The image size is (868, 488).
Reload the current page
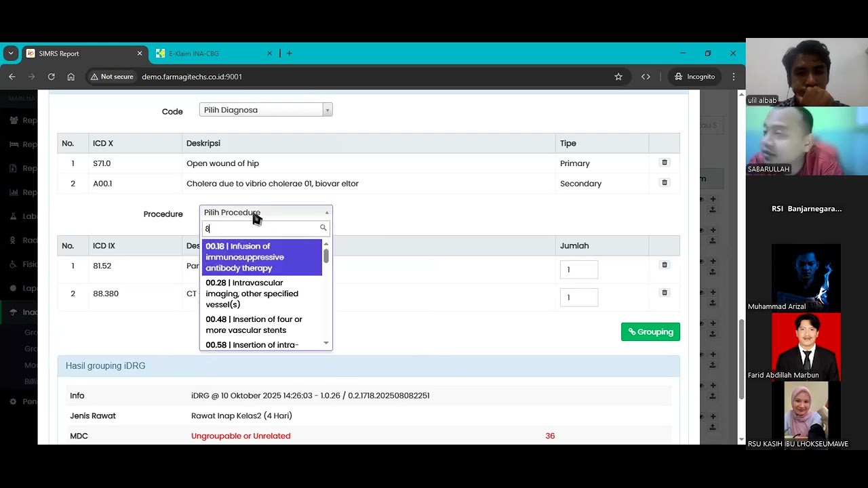52,77
